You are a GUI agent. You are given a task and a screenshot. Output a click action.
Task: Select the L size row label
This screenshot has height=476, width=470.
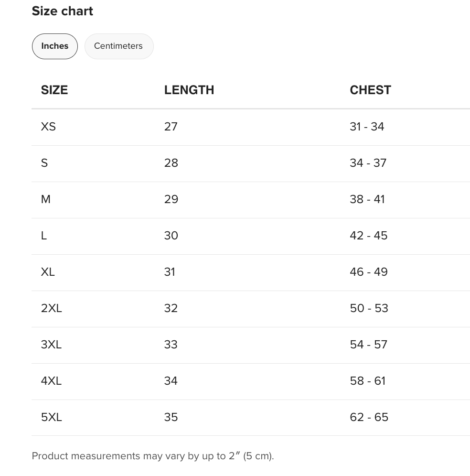tap(43, 236)
